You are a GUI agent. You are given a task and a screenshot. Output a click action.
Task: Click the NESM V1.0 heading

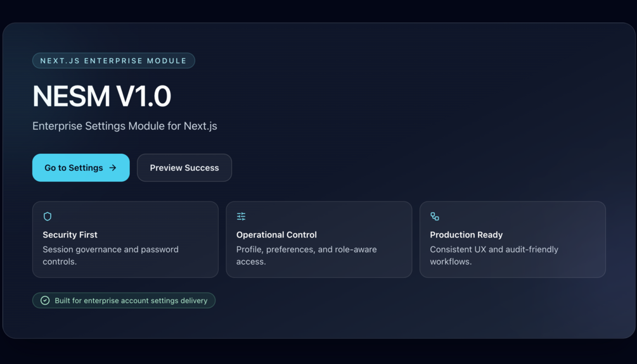[x=102, y=96]
